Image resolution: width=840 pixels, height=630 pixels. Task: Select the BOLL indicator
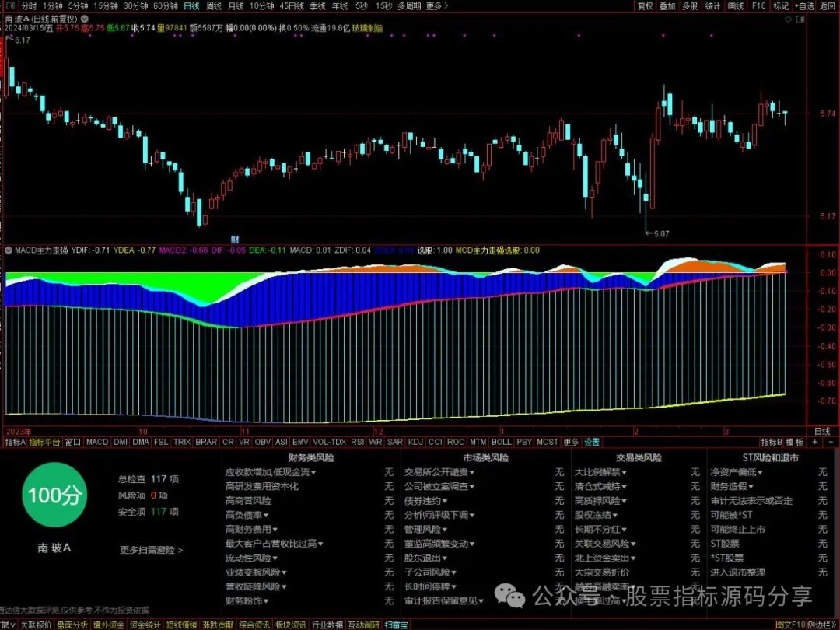tap(502, 442)
